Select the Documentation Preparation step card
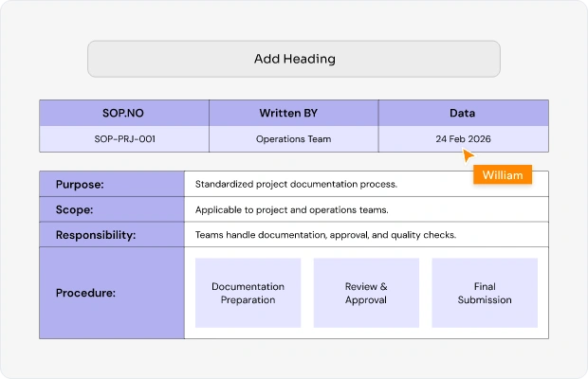 [248, 293]
